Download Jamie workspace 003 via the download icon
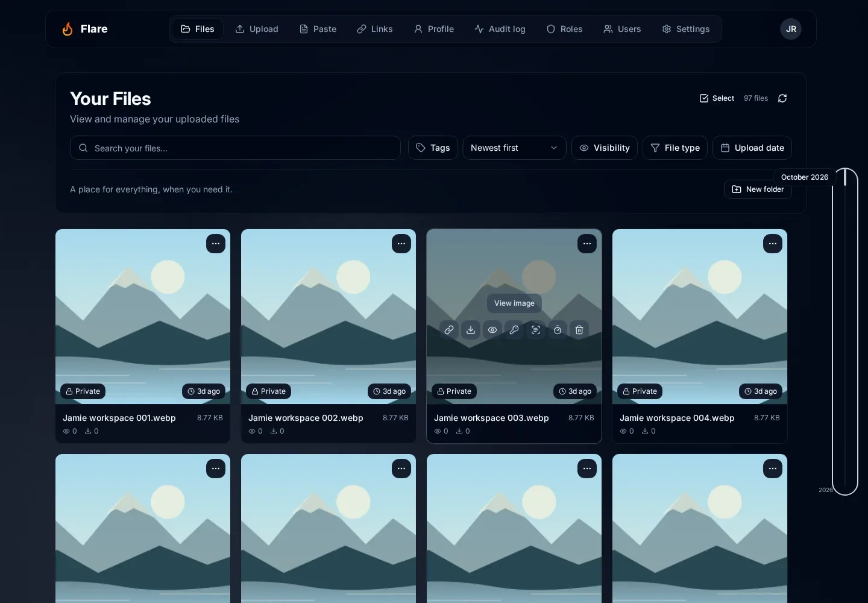The image size is (868, 603). tap(471, 330)
